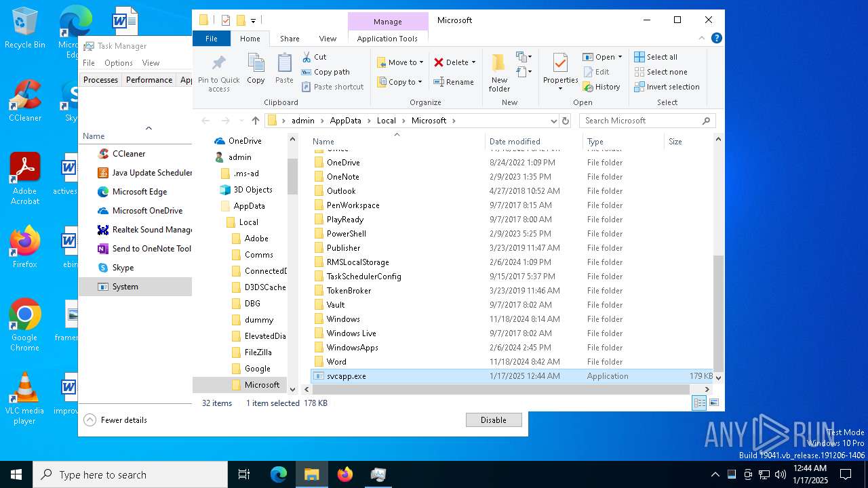Screen dimensions: 868x488
Task: Open the Copy to dropdown
Action: 400,82
